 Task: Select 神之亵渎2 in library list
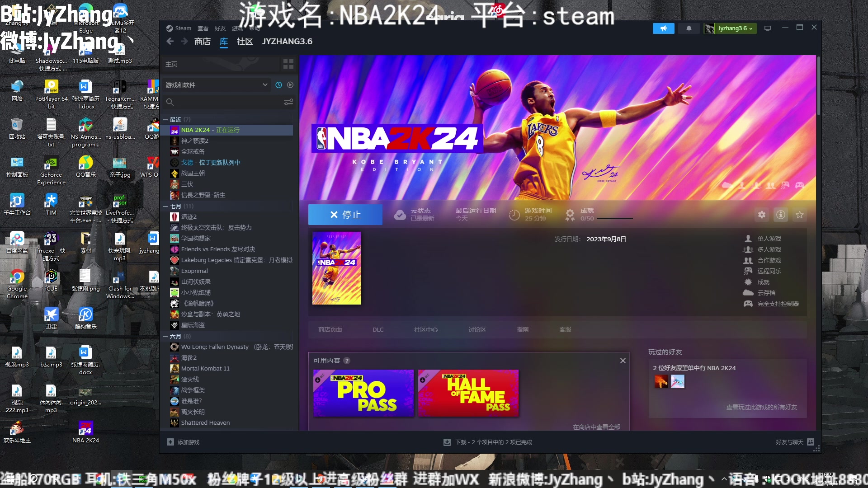pyautogui.click(x=231, y=141)
